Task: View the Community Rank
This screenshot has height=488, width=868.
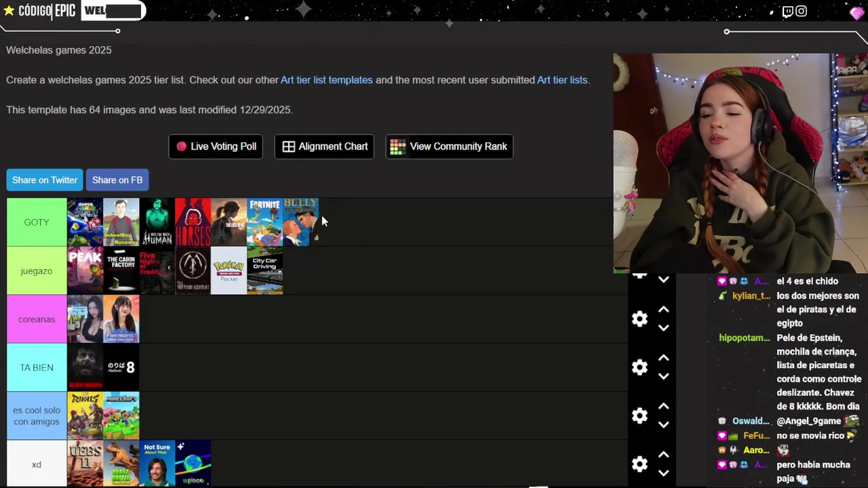Action: click(x=449, y=146)
